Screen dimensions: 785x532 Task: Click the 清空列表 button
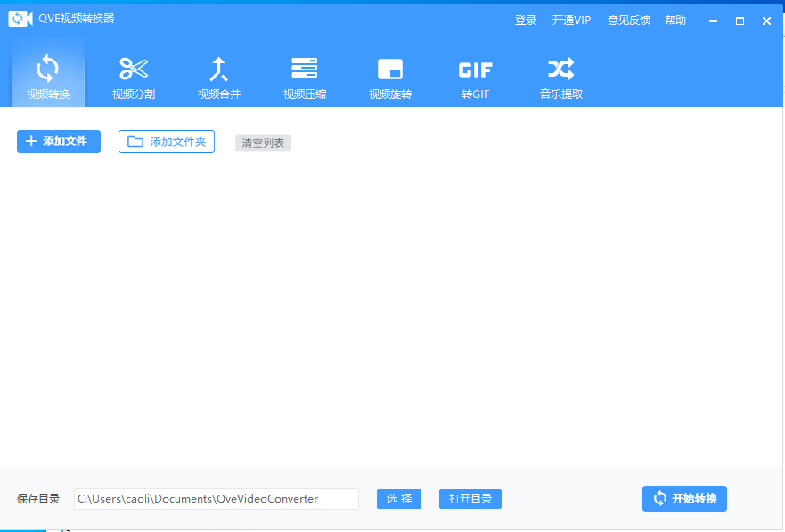click(x=264, y=143)
